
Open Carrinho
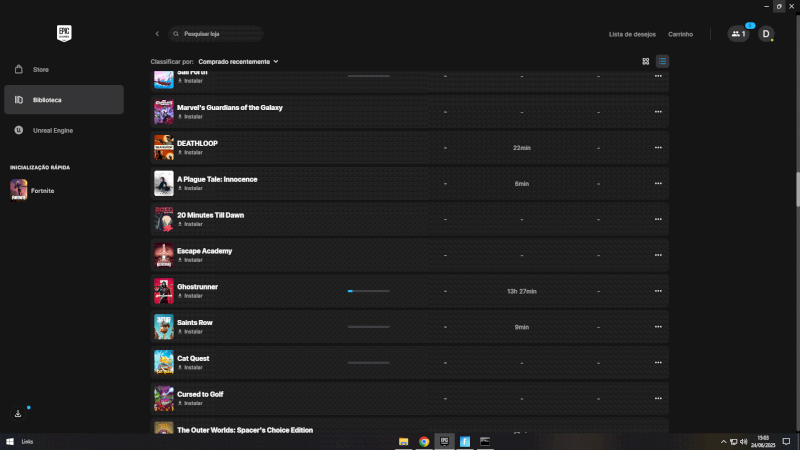point(680,34)
